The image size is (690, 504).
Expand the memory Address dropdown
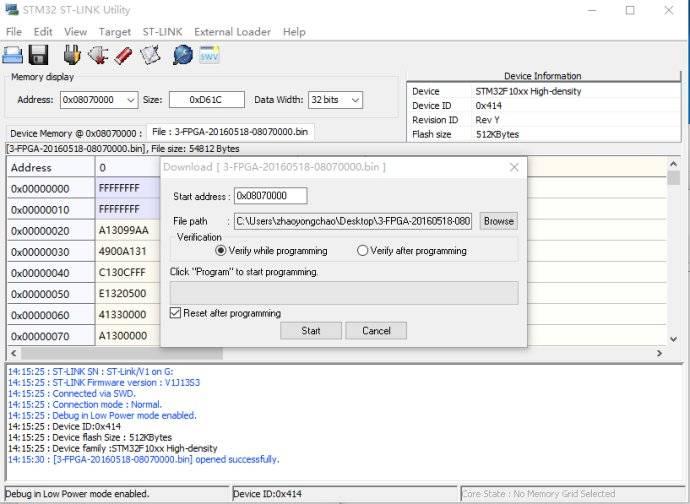[x=131, y=100]
